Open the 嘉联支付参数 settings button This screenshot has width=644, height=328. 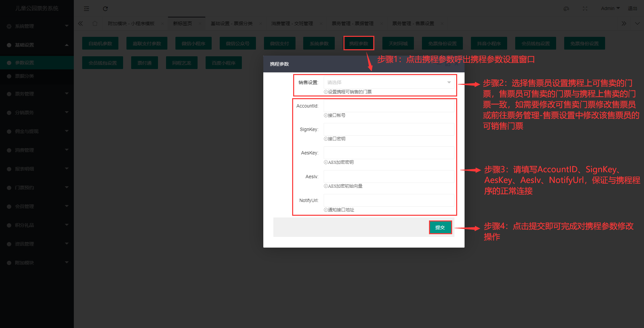(x=147, y=43)
